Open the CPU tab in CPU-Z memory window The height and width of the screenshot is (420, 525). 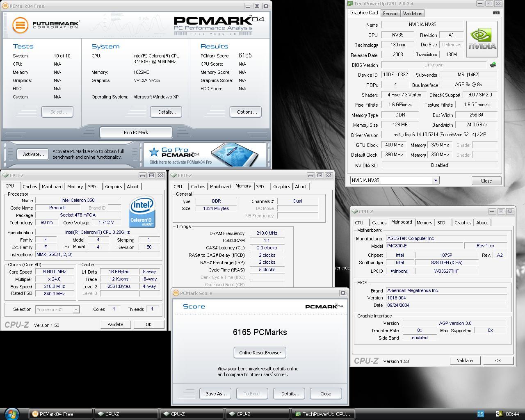coord(178,187)
